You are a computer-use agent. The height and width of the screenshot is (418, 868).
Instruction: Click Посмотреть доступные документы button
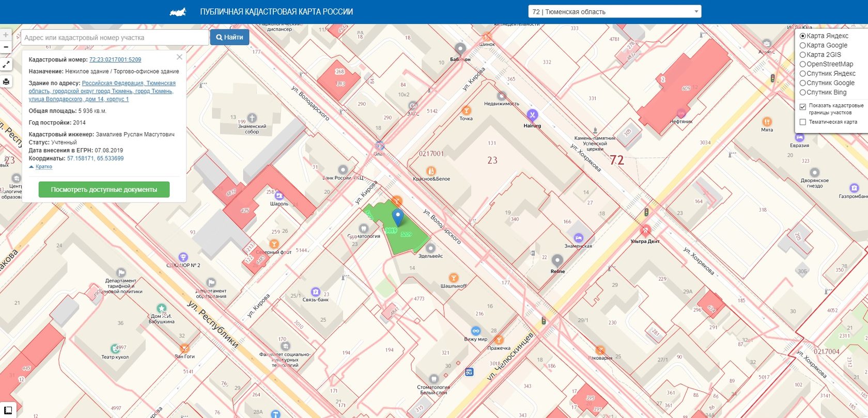104,189
